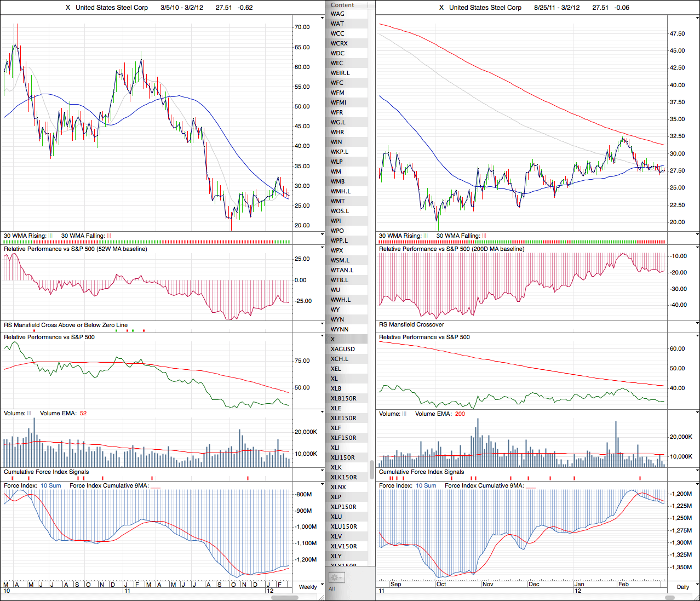The image size is (700, 601).
Task: Open daily Cumulative Force Index Signals panel menu
Action: 697,471
